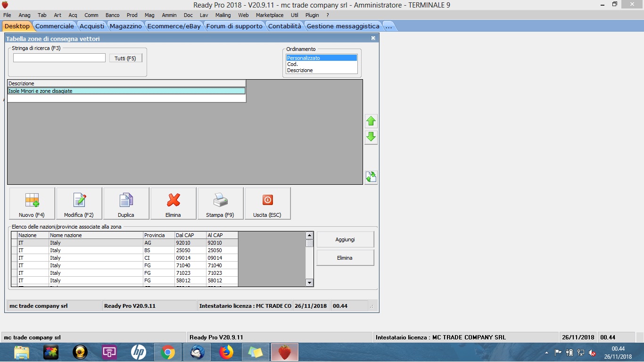This screenshot has height=362, width=644.
Task: Open the purple wireless display taskbar app
Action: point(109,352)
